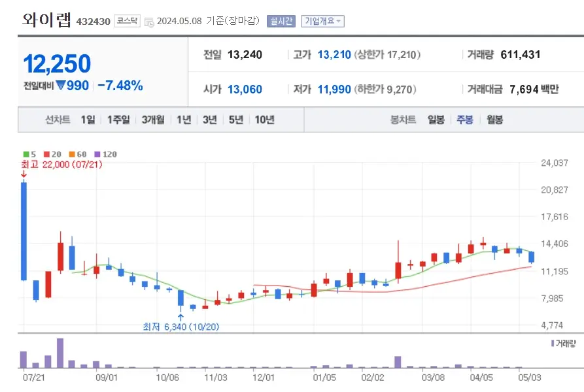The image size is (584, 392).
Task: Open the 10년 chart view
Action: click(x=263, y=120)
